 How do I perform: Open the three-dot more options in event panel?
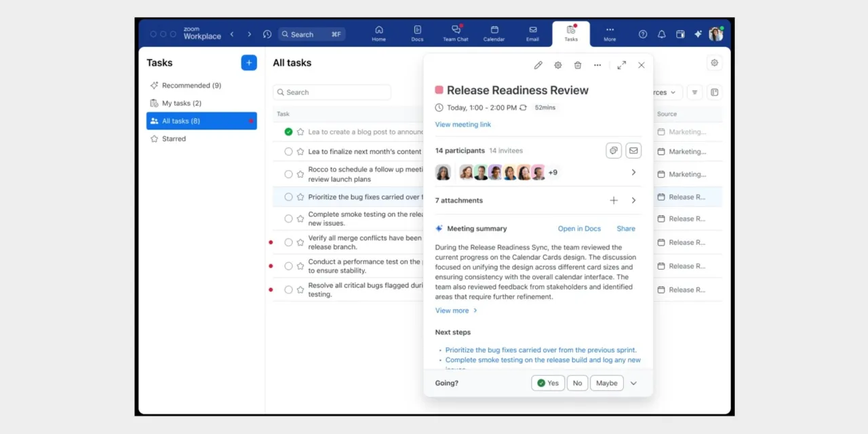pos(597,65)
